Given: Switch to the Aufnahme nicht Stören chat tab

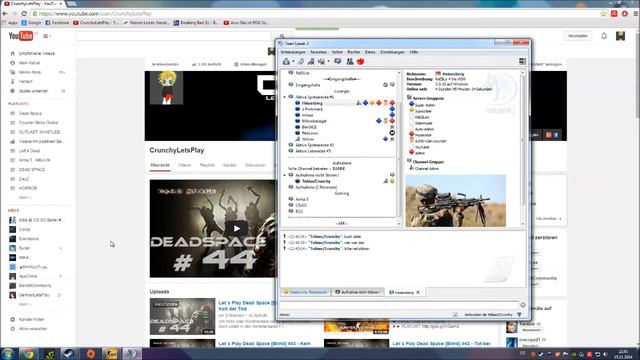Looking at the screenshot, I should (x=358, y=292).
